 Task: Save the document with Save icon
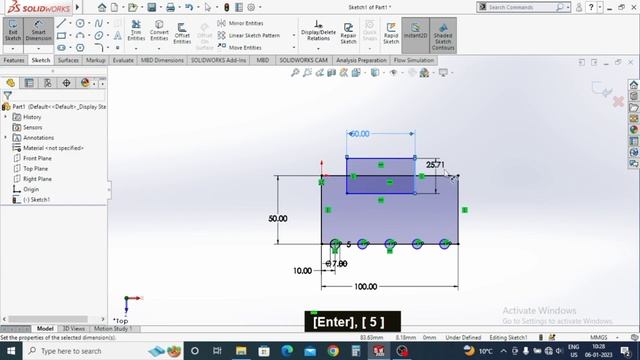151,7
